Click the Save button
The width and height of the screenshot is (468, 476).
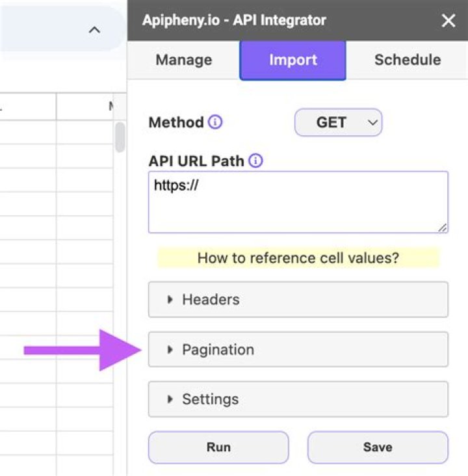pyautogui.click(x=378, y=447)
